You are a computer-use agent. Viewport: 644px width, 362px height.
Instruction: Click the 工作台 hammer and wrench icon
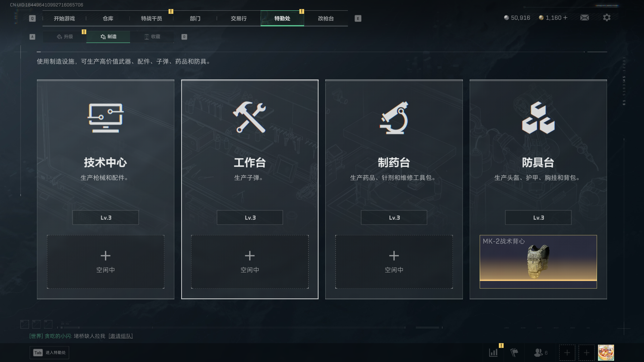[x=250, y=117]
